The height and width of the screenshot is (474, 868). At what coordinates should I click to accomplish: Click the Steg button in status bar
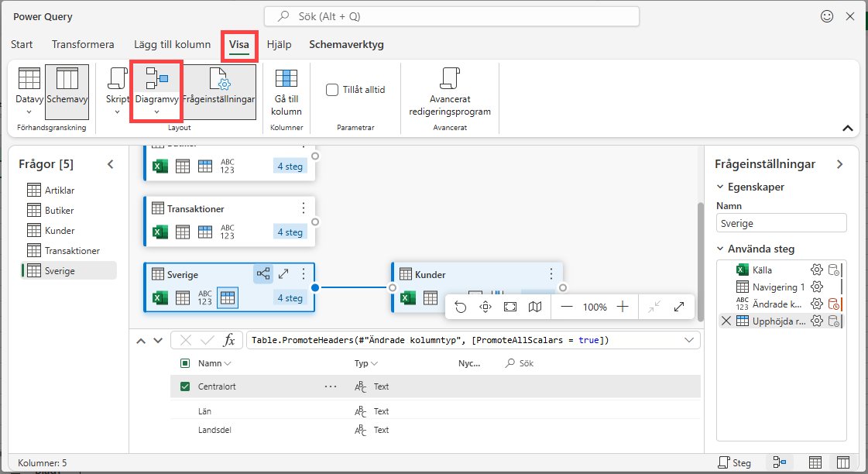click(x=733, y=462)
